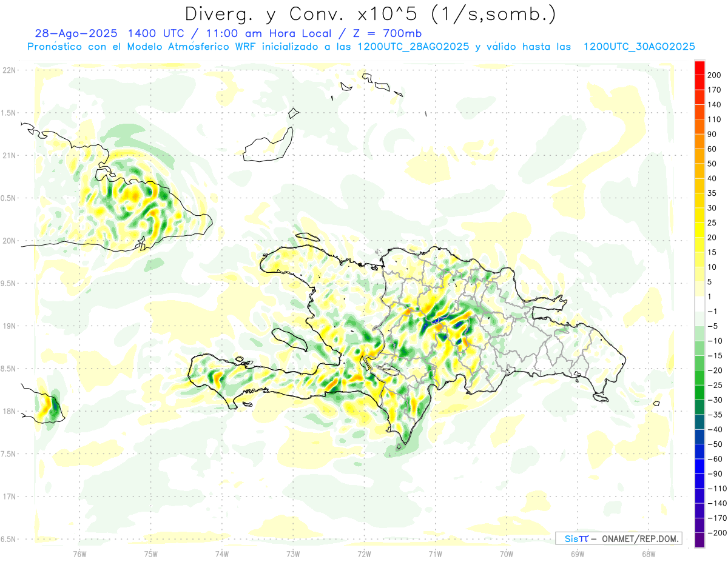Click the '-90' value on the color scale

click(714, 473)
